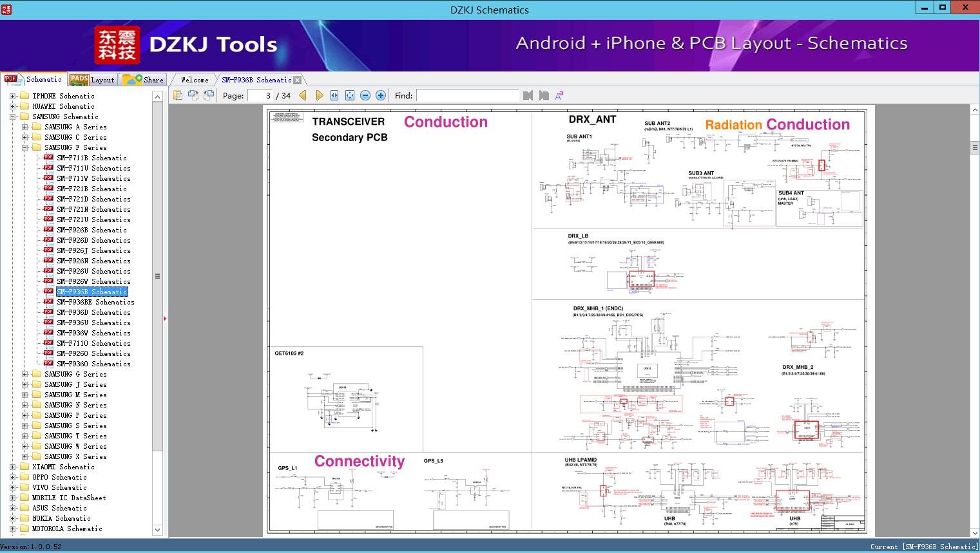Open the Welcome tab
980x553 pixels.
(x=195, y=80)
